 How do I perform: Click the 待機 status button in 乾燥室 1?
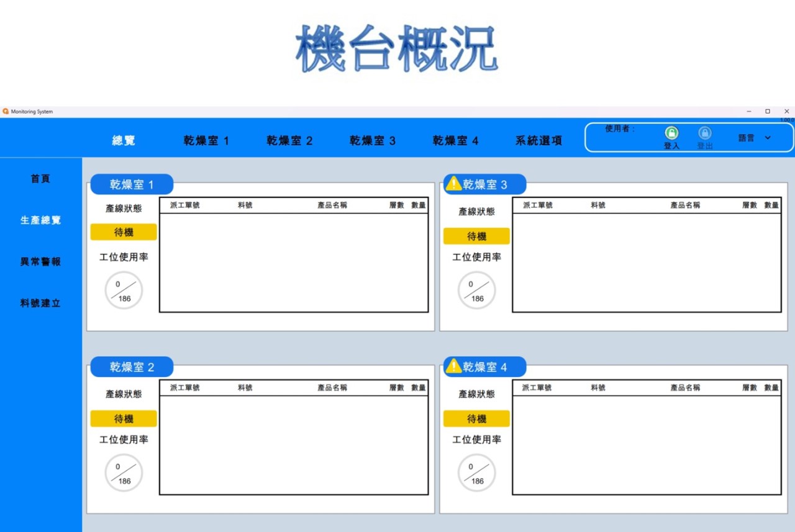(124, 232)
